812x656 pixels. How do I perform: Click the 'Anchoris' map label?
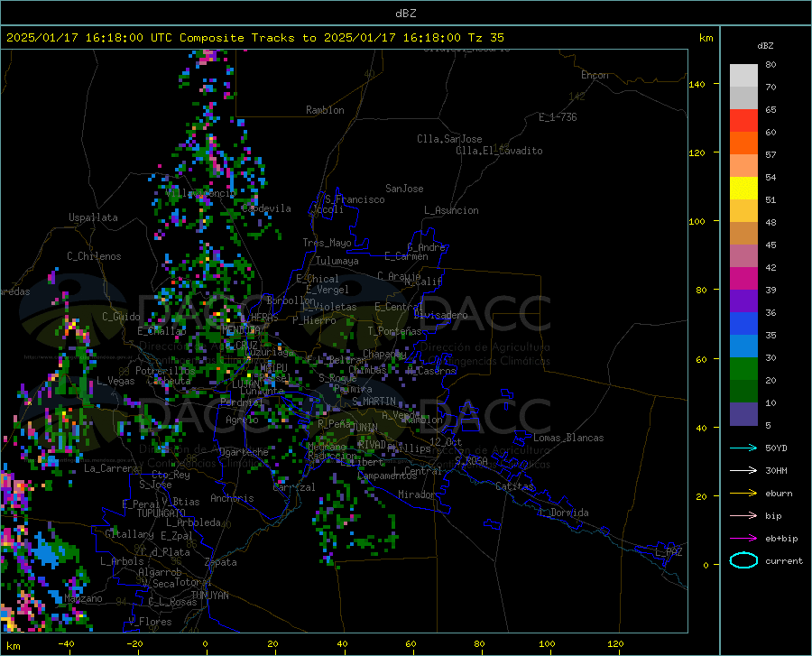[232, 499]
